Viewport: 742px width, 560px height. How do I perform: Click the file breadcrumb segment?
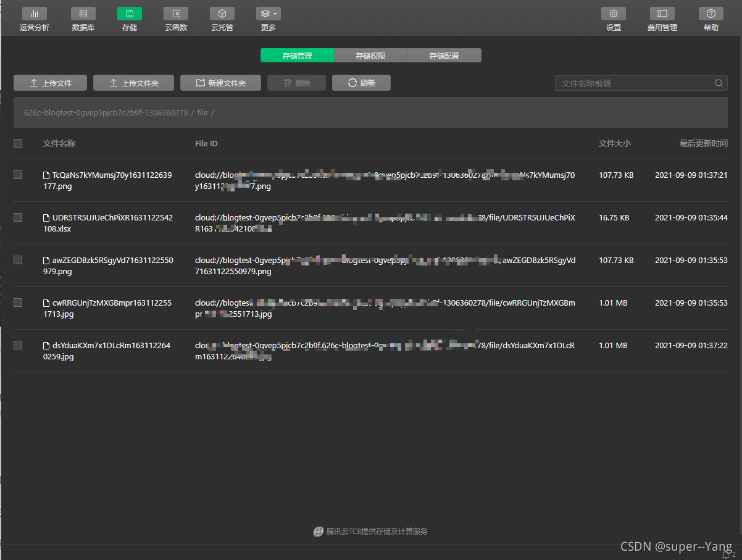pos(202,113)
